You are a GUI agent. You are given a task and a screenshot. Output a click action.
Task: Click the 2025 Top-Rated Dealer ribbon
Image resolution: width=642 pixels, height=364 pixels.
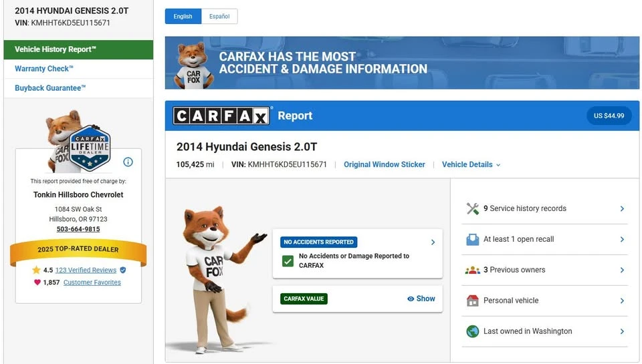pos(78,250)
